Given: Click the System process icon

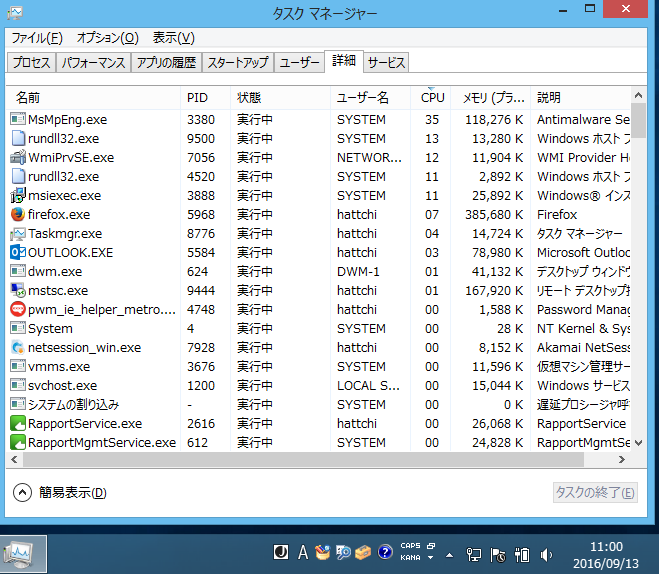Looking at the screenshot, I should (18, 328).
